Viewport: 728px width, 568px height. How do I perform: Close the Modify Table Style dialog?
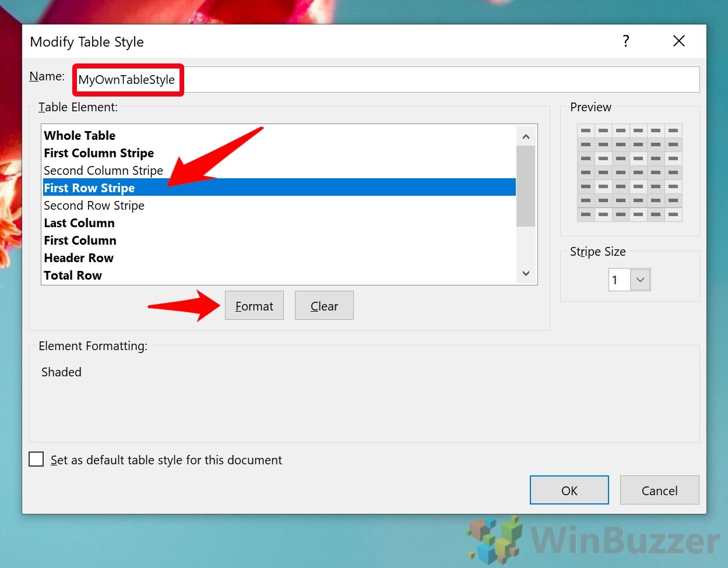click(x=678, y=41)
